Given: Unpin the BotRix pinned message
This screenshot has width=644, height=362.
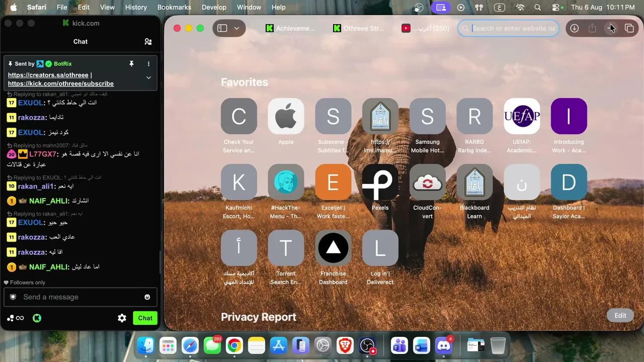Looking at the screenshot, I should (x=131, y=64).
